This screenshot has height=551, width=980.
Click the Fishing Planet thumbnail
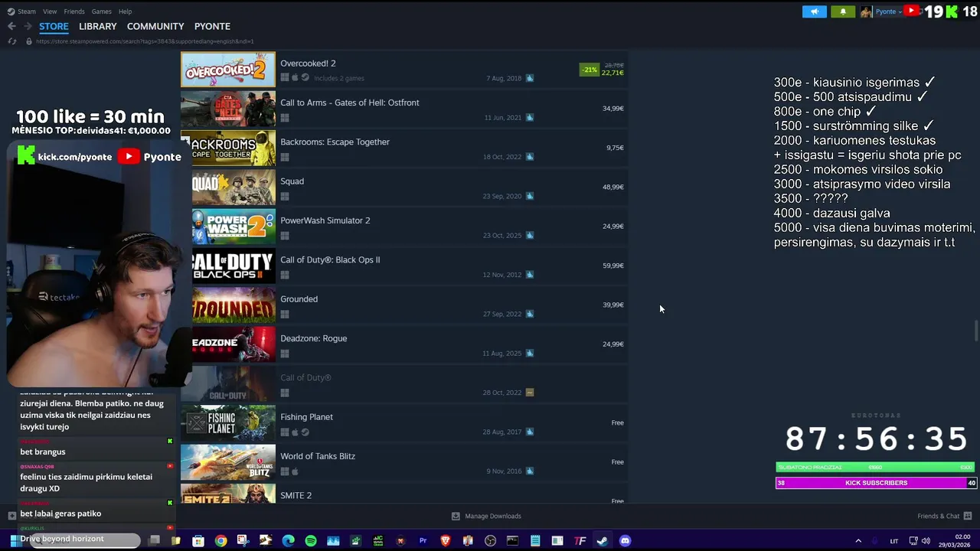coord(228,423)
